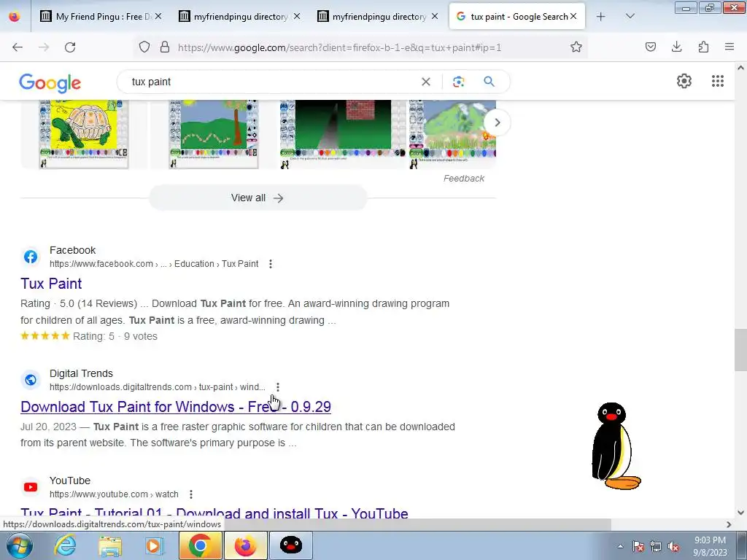Open the Google apps grid
The image size is (747, 560).
(718, 81)
